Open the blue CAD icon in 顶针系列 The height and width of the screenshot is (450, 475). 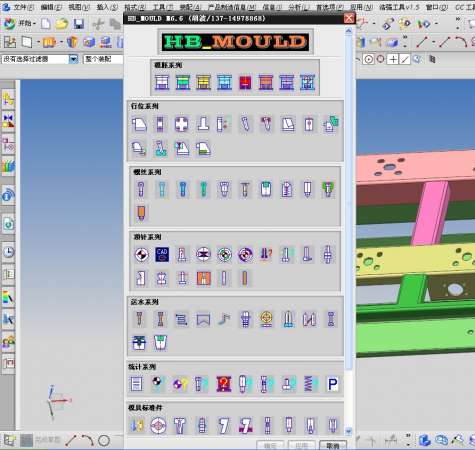(162, 255)
